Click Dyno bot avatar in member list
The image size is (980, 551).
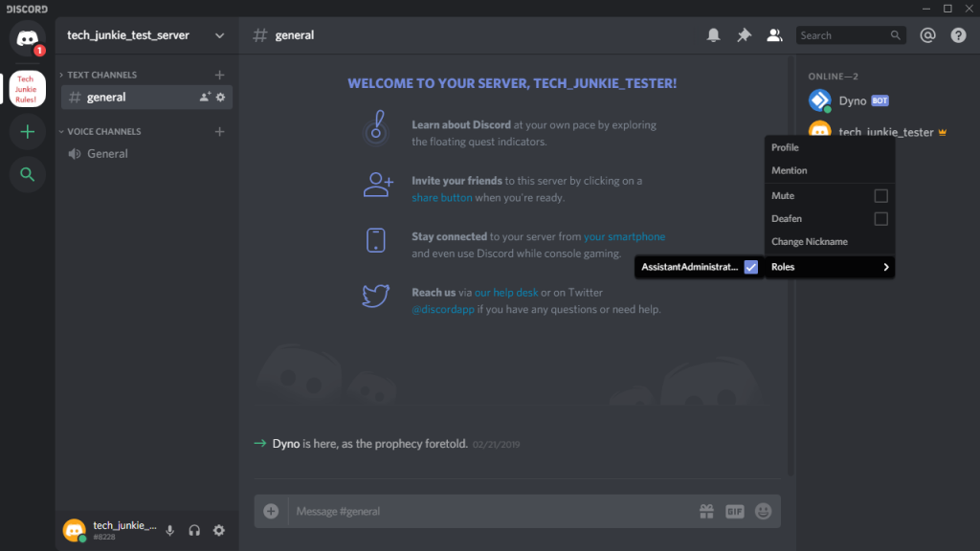820,100
